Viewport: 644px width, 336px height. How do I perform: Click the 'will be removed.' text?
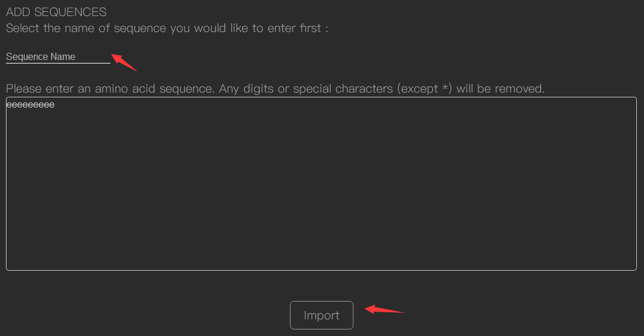pyautogui.click(x=500, y=88)
